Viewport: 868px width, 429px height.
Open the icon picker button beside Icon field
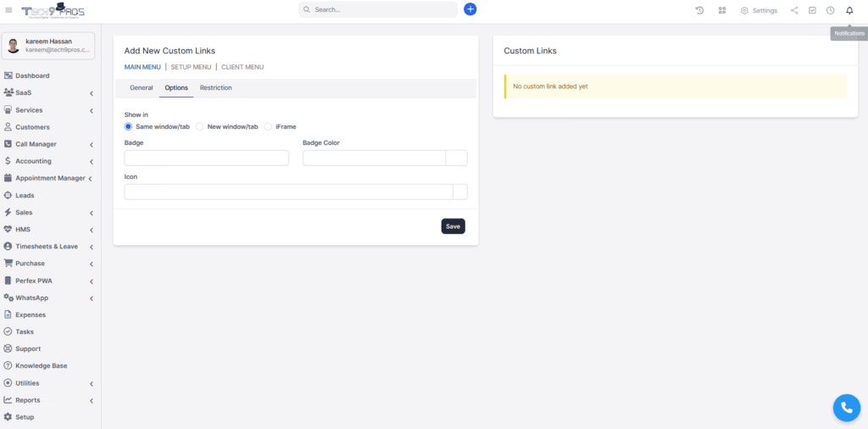[x=460, y=192]
